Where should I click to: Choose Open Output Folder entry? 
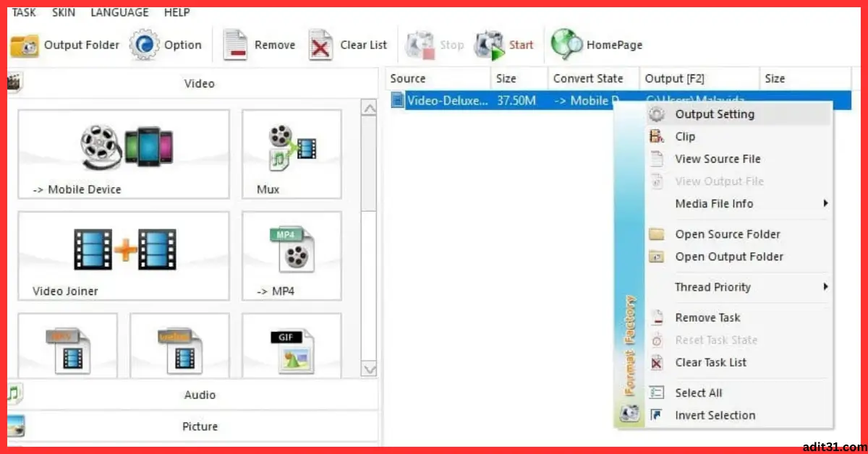click(x=738, y=257)
